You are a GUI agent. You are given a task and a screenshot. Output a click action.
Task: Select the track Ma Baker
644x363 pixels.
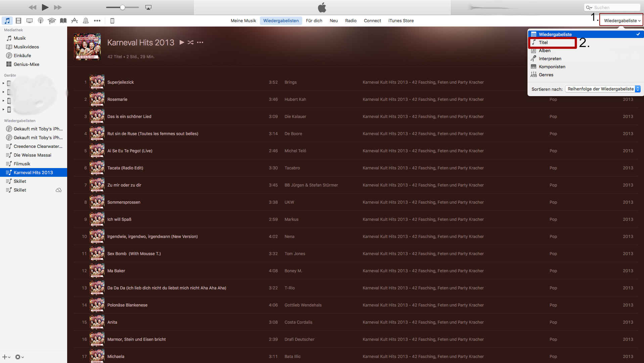116,271
